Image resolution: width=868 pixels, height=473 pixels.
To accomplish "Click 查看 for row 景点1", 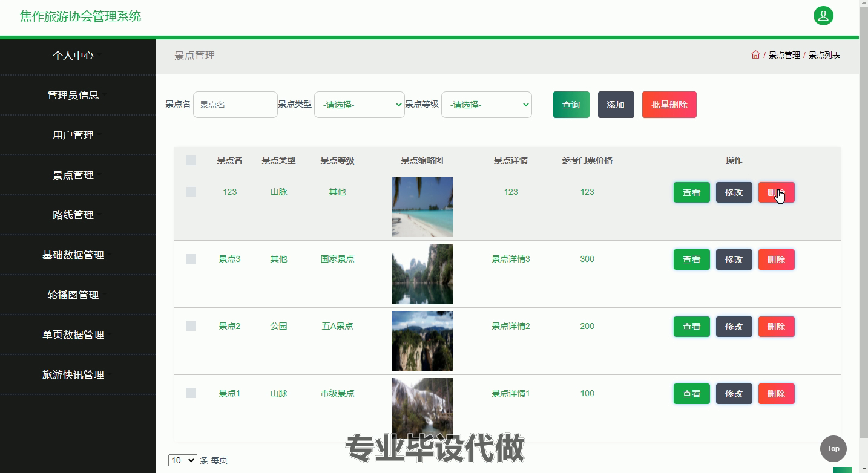I will (x=692, y=394).
